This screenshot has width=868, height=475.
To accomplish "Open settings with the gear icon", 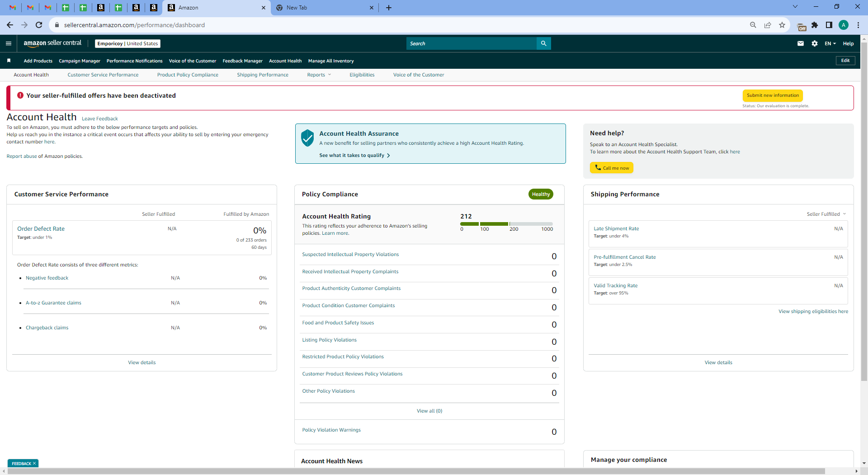I will click(815, 43).
